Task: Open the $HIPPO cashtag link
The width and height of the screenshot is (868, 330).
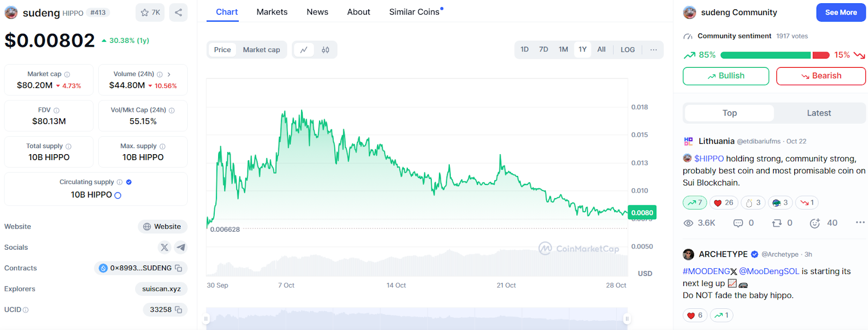Action: (x=709, y=158)
